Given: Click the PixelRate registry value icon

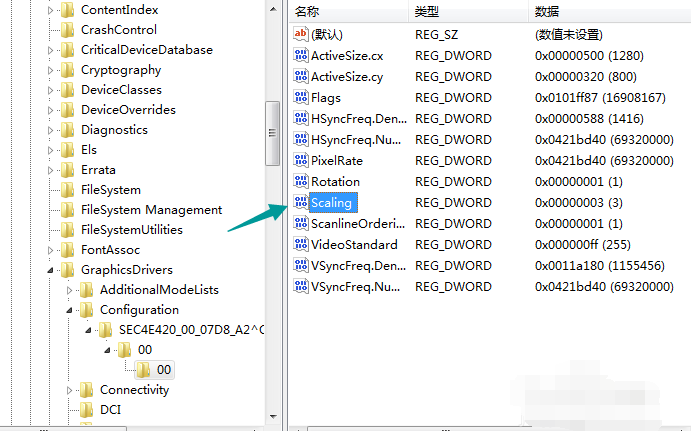Looking at the screenshot, I should (x=300, y=160).
